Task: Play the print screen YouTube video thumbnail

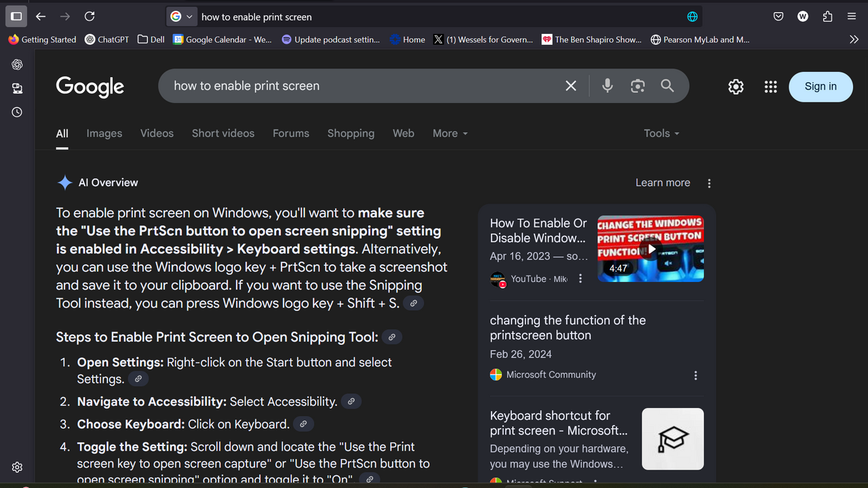Action: coord(650,249)
